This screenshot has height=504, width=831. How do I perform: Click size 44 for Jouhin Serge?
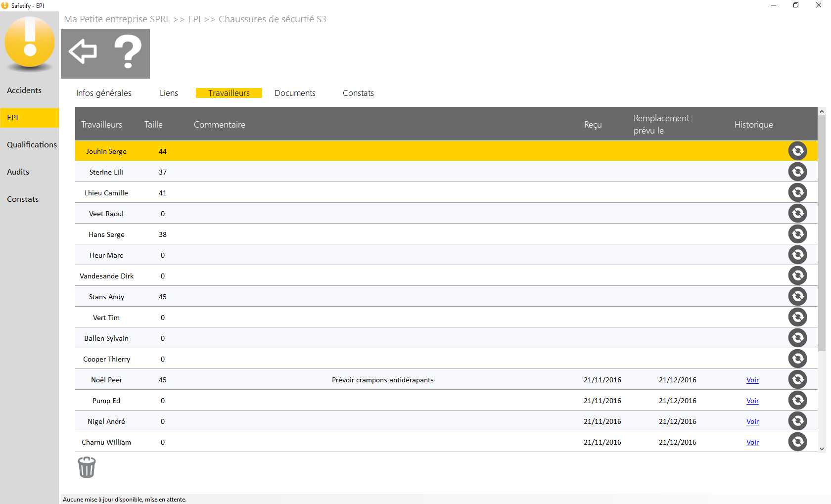(x=163, y=151)
